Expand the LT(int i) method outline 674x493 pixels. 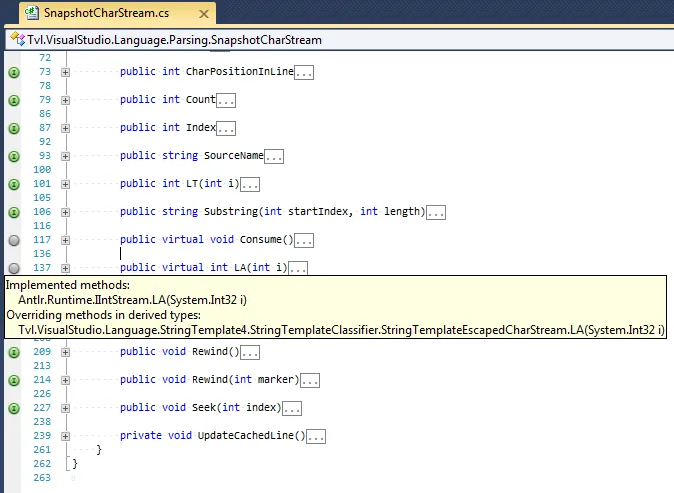pyautogui.click(x=65, y=184)
